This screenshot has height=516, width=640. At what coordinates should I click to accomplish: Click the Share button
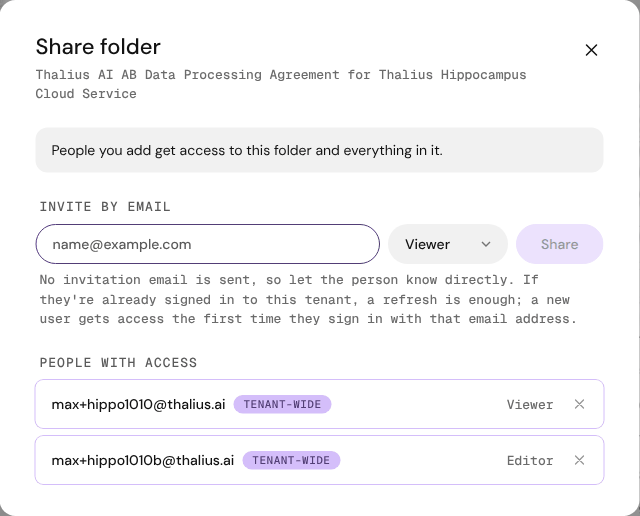click(x=560, y=244)
